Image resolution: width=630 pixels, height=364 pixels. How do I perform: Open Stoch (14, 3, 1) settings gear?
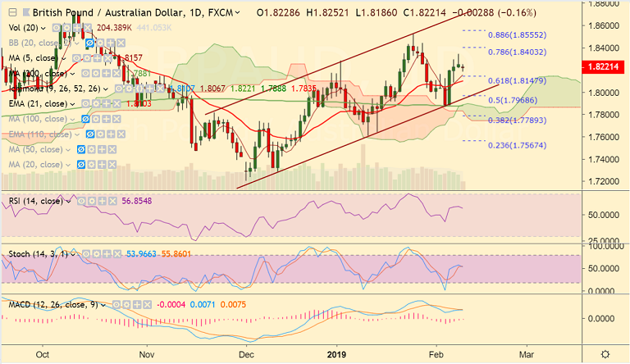pyautogui.click(x=96, y=254)
